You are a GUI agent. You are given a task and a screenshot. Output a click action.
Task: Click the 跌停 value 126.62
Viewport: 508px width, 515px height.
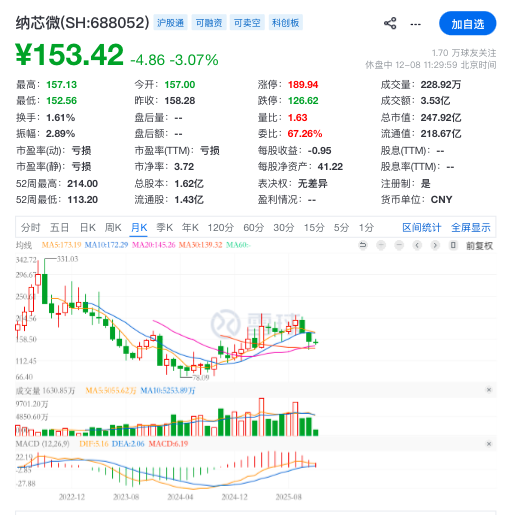click(x=303, y=101)
